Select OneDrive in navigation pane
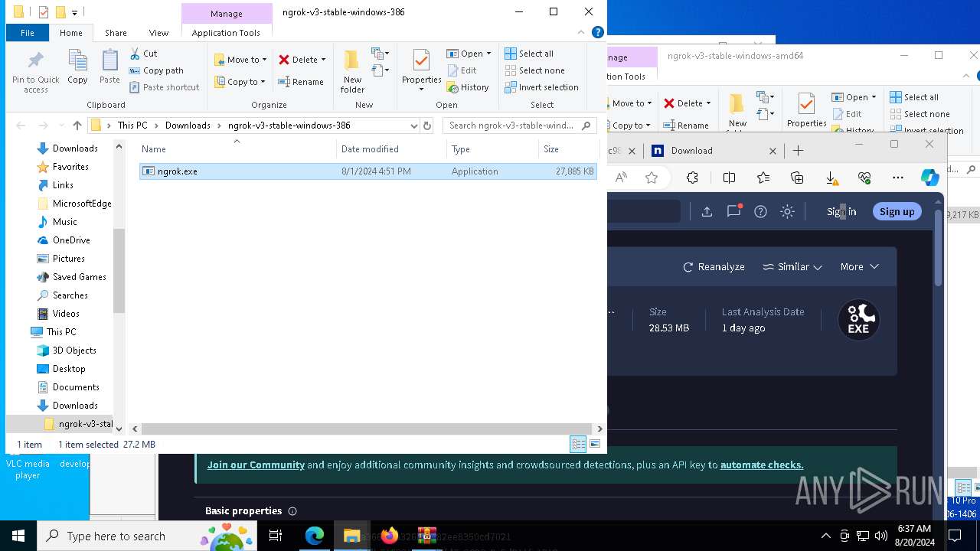Viewport: 980px width, 551px height. pyautogui.click(x=71, y=240)
